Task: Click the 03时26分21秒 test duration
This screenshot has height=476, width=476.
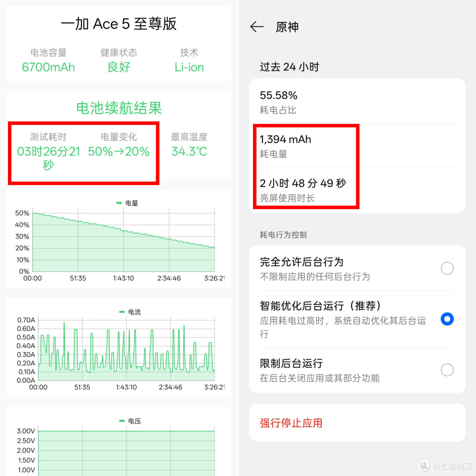Action: 48,158
